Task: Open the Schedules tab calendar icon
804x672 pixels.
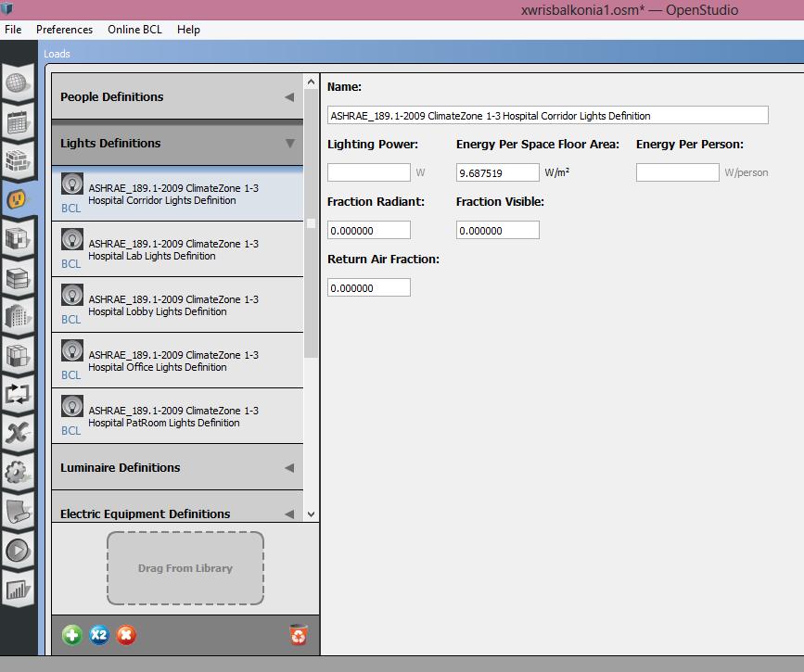Action: 19,122
